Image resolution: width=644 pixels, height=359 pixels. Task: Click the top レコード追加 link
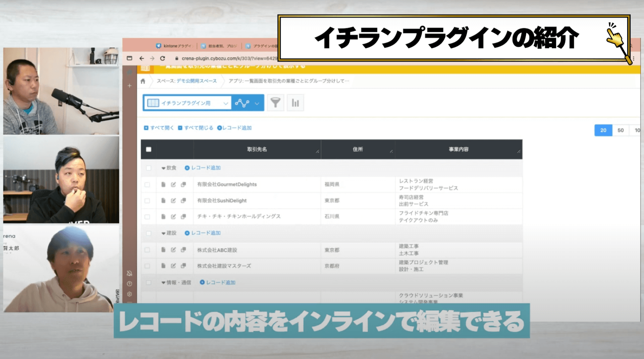click(234, 128)
